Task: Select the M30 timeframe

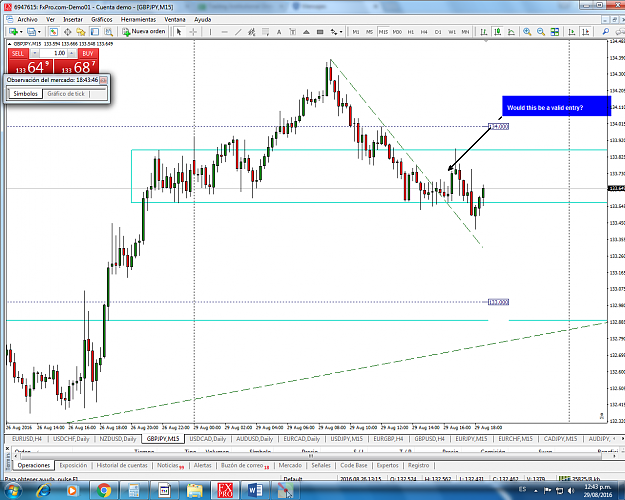Action: click(x=397, y=32)
